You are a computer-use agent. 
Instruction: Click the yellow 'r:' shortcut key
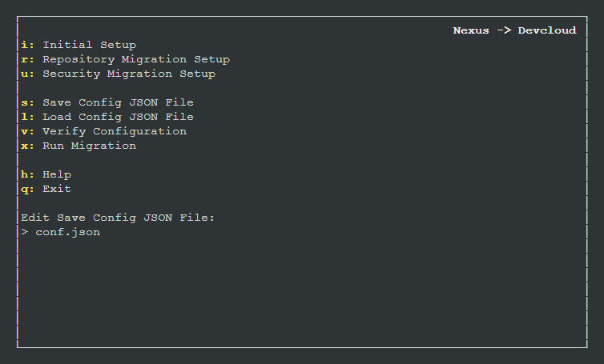(x=27, y=59)
